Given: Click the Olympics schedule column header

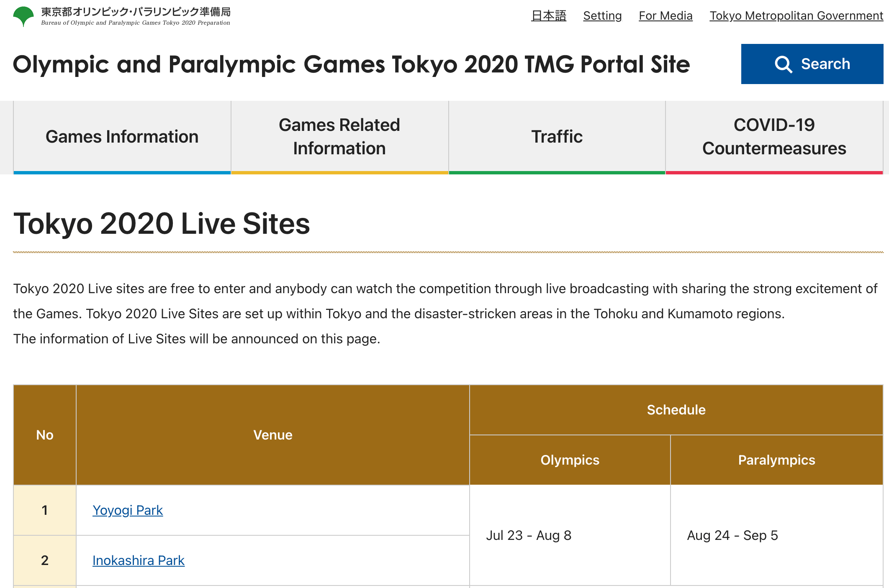Looking at the screenshot, I should click(570, 460).
